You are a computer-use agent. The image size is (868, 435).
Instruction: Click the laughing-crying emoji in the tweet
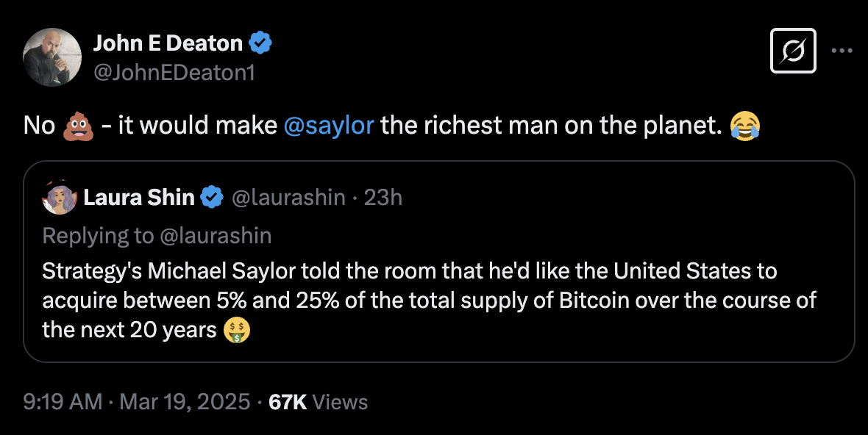[x=744, y=126]
